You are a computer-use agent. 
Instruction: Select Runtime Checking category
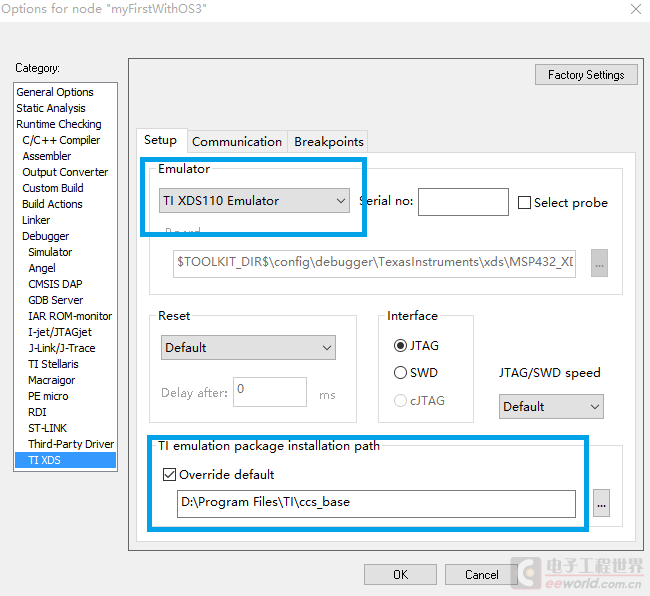coord(58,124)
